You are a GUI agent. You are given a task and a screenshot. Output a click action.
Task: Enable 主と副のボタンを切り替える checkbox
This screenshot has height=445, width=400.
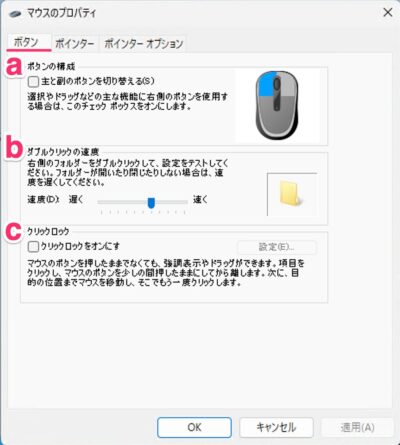(33, 81)
